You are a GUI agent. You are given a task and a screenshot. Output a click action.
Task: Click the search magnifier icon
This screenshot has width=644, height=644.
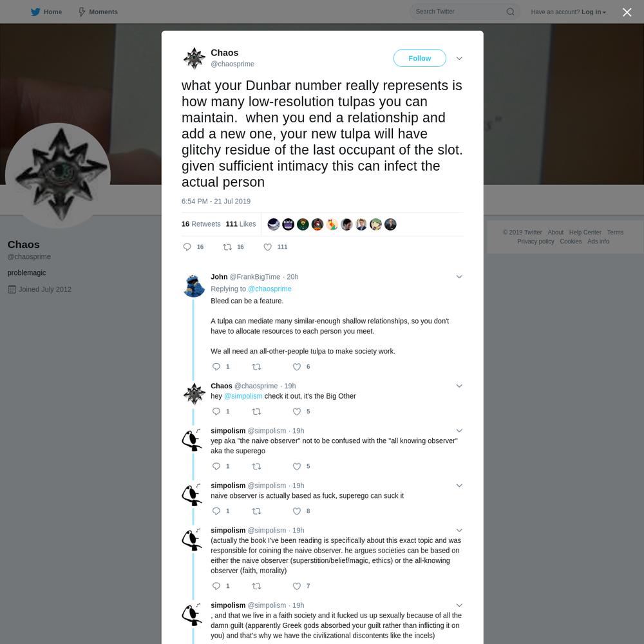[510, 12]
